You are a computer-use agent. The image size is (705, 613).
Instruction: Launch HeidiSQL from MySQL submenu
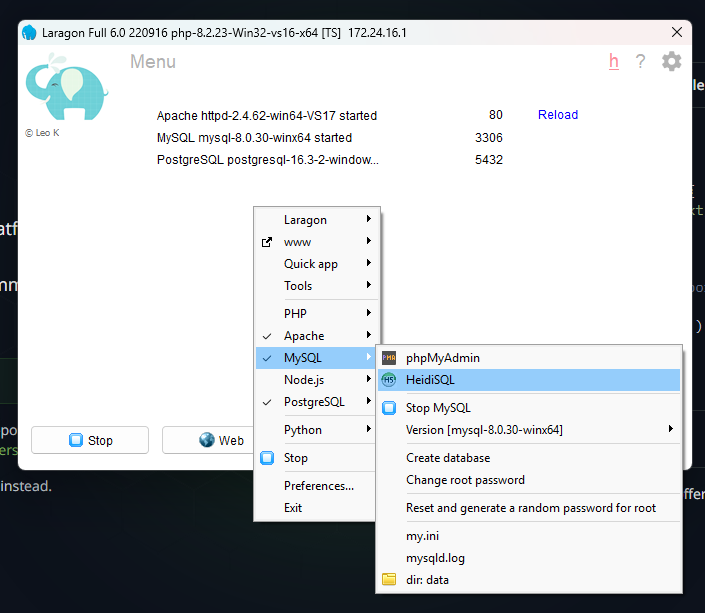pyautogui.click(x=529, y=380)
